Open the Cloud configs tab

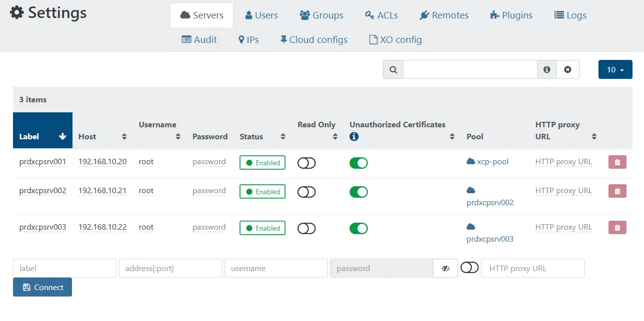(x=313, y=40)
